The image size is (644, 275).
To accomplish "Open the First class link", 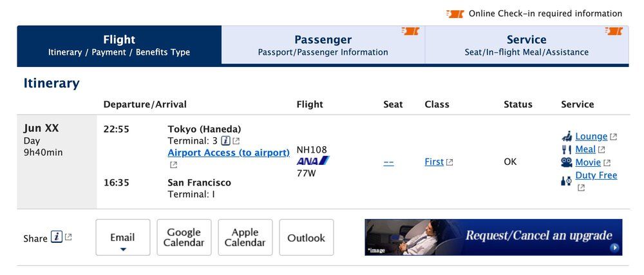I will [434, 162].
